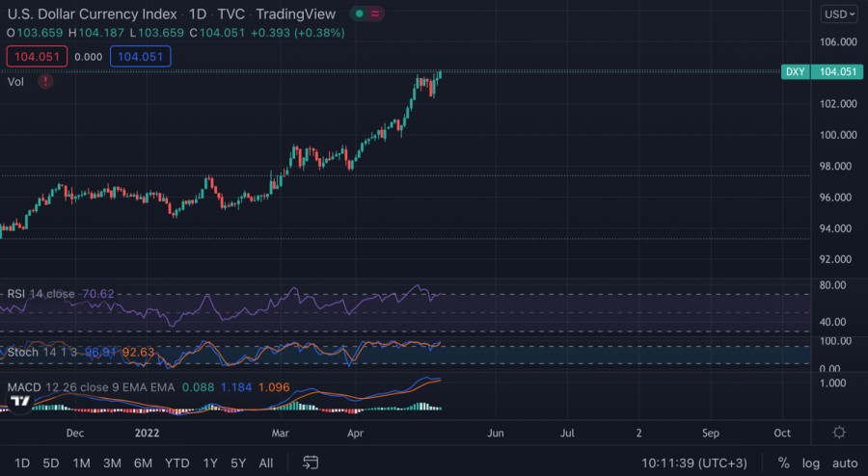Select the 6M time range
868x476 pixels.
tap(143, 463)
